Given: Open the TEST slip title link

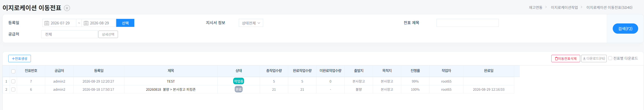Looking at the screenshot, I should coord(171,81).
